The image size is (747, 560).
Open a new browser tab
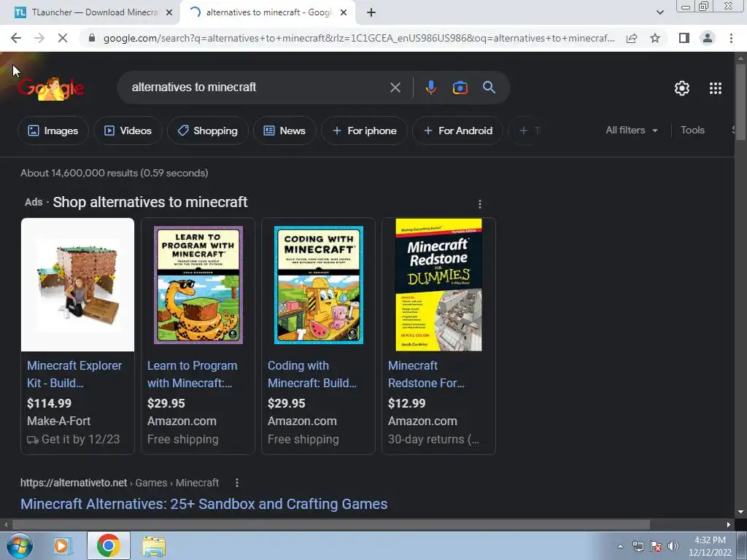[371, 12]
